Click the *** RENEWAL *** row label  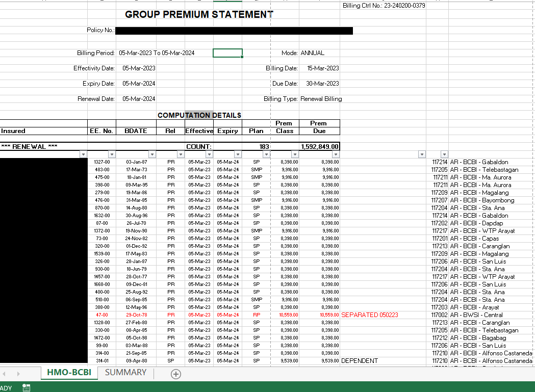[30, 147]
